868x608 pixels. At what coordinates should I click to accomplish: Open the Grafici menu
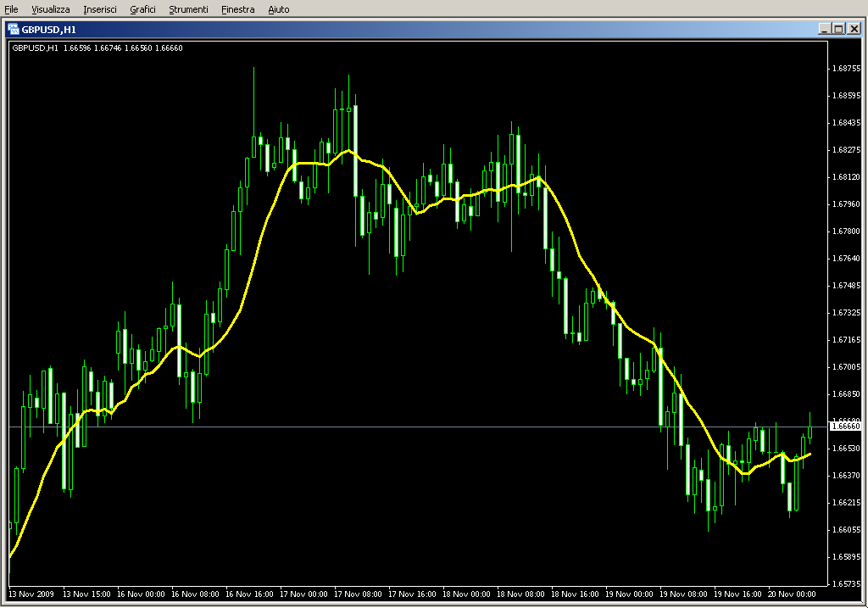142,9
